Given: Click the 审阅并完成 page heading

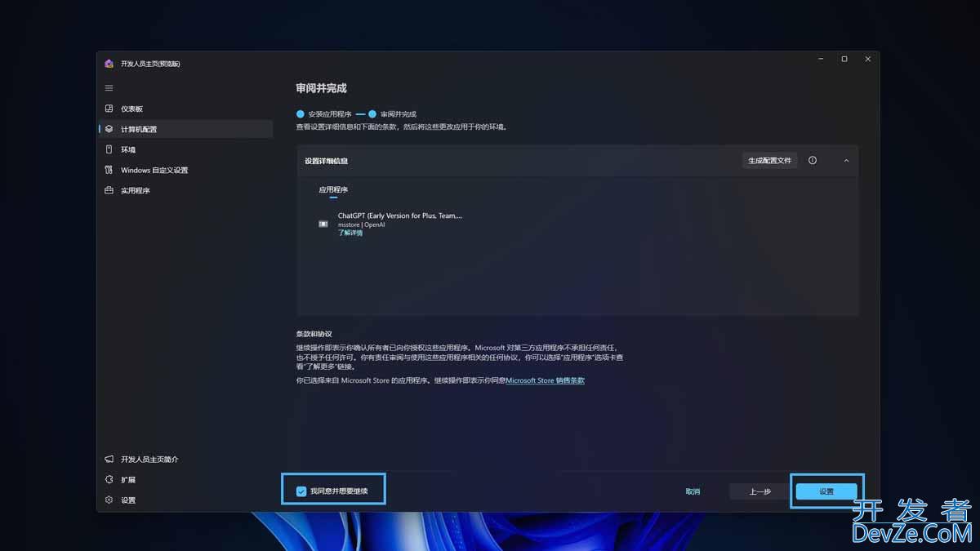Looking at the screenshot, I should click(322, 88).
